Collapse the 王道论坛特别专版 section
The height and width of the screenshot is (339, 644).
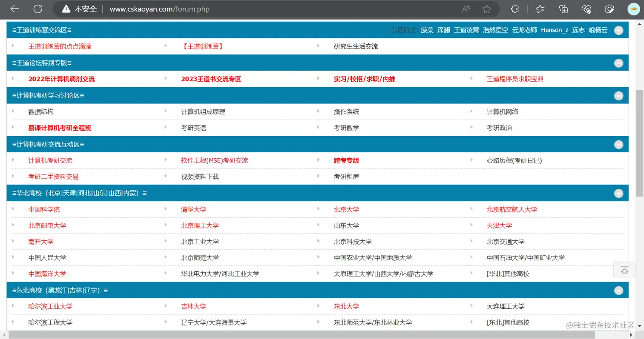(618, 63)
